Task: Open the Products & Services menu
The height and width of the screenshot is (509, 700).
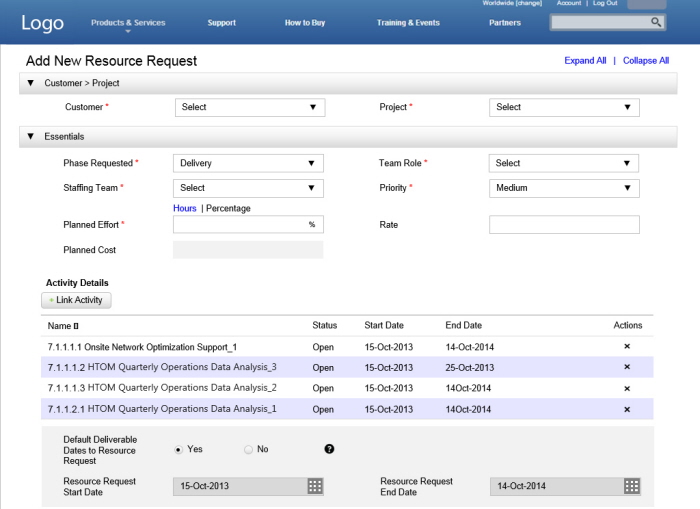Action: (x=128, y=23)
